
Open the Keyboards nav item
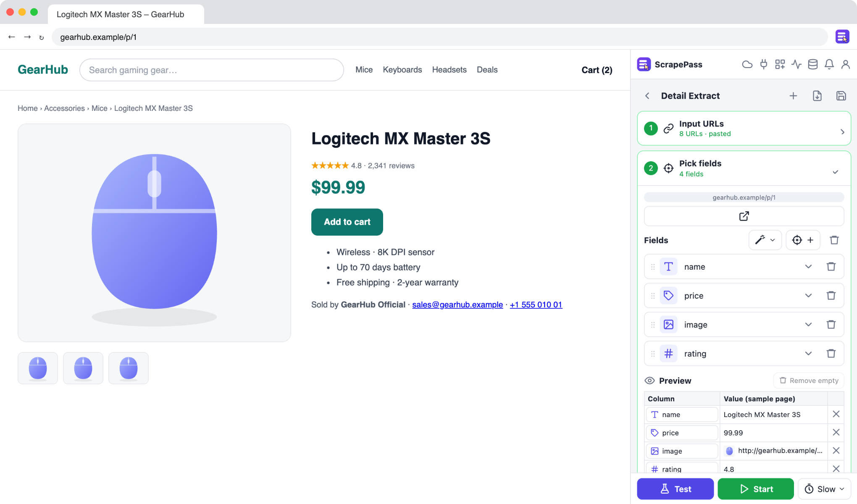(402, 70)
